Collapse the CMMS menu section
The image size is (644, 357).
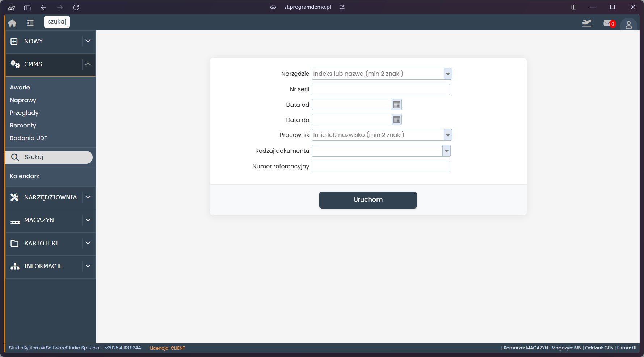88,64
